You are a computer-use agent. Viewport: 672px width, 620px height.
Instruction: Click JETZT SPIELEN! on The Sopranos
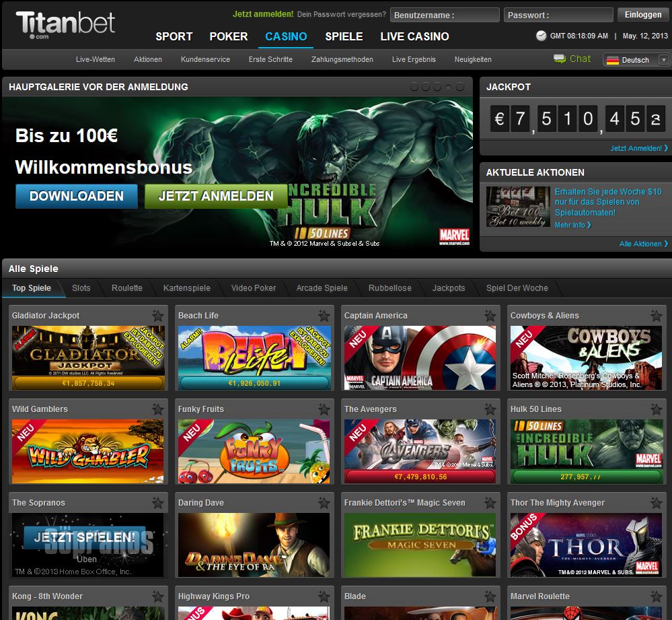click(85, 537)
